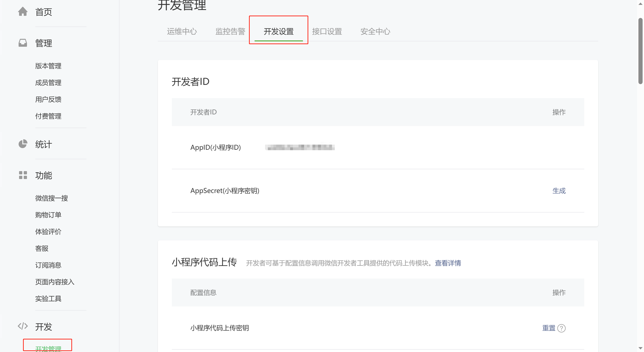Click the grid icon beside 功能
Image resolution: width=644 pixels, height=352 pixels.
pos(23,175)
